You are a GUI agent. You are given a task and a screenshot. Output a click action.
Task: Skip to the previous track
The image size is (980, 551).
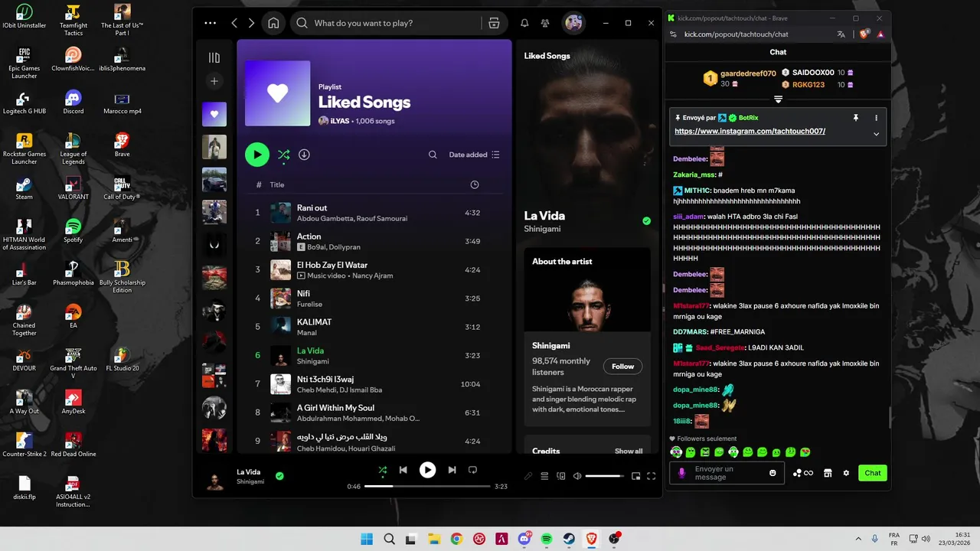click(x=403, y=470)
